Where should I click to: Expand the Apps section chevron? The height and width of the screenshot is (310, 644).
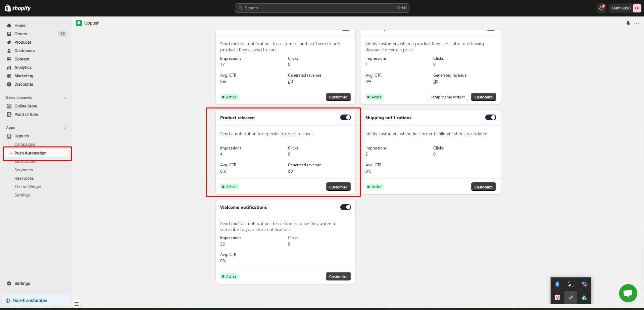[65, 128]
